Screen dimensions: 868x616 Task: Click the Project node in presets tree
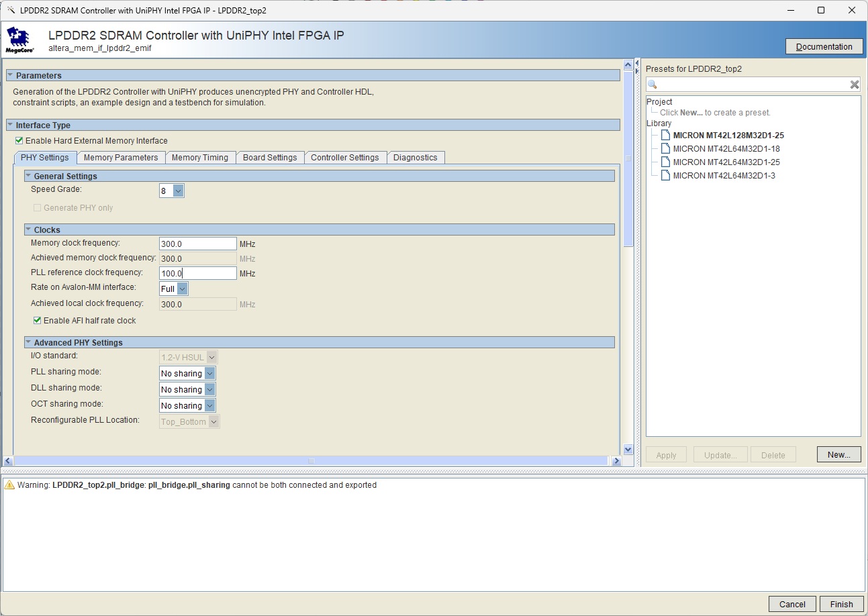point(659,102)
